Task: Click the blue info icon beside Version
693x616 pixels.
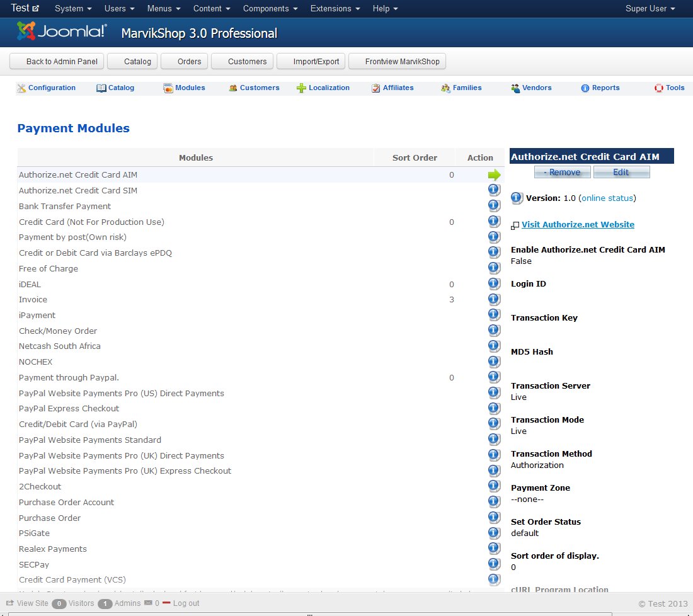Action: coord(517,198)
